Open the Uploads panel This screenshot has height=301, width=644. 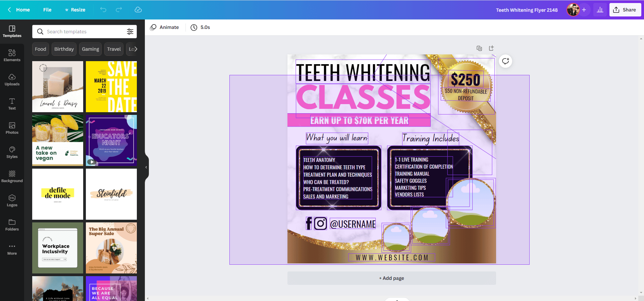click(12, 80)
